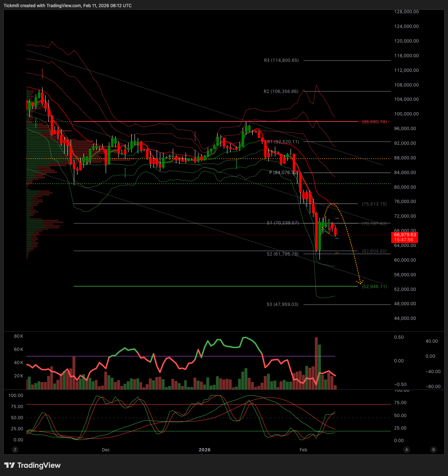Click the B scale button

click(x=434, y=450)
